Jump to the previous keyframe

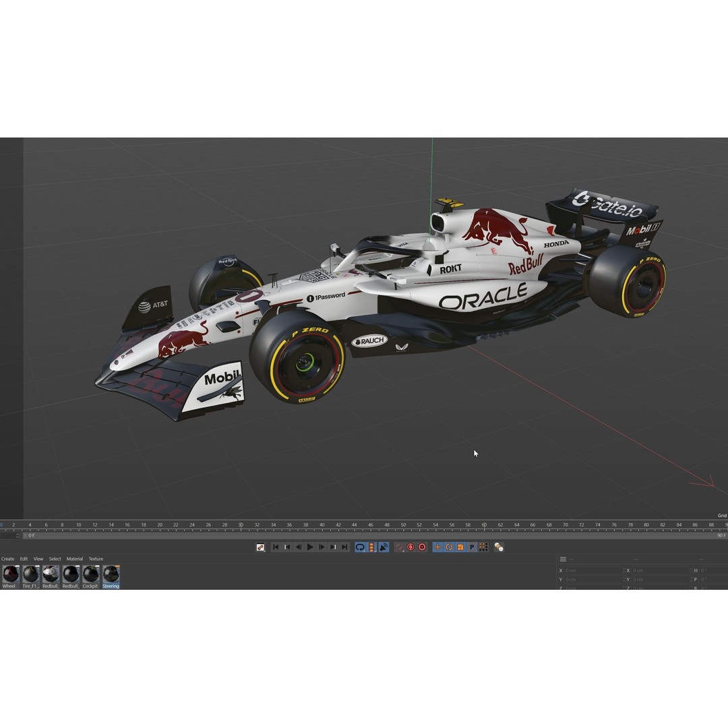pyautogui.click(x=287, y=547)
